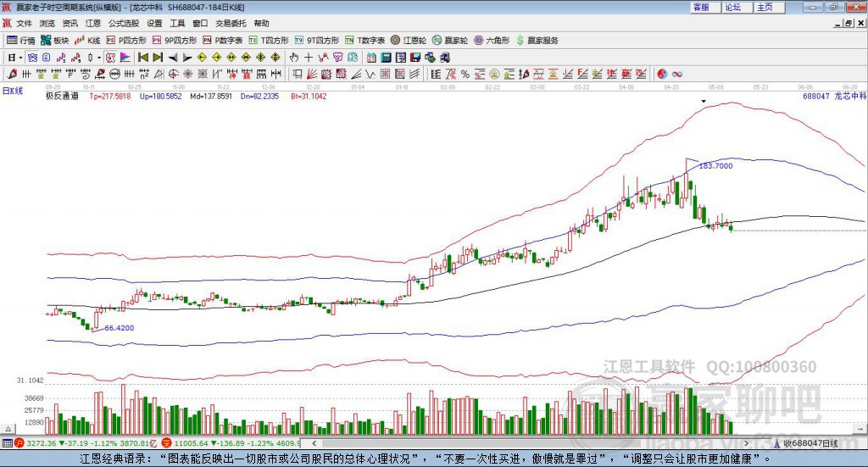This screenshot has width=868, height=467.
Task: Open the T数字表 tool
Action: coord(364,41)
